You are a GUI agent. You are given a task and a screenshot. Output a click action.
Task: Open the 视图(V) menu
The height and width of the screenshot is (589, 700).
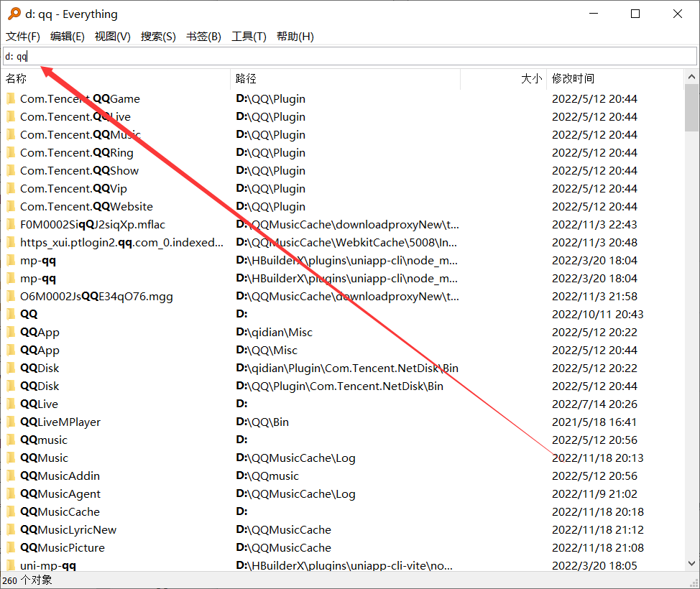coord(113,37)
